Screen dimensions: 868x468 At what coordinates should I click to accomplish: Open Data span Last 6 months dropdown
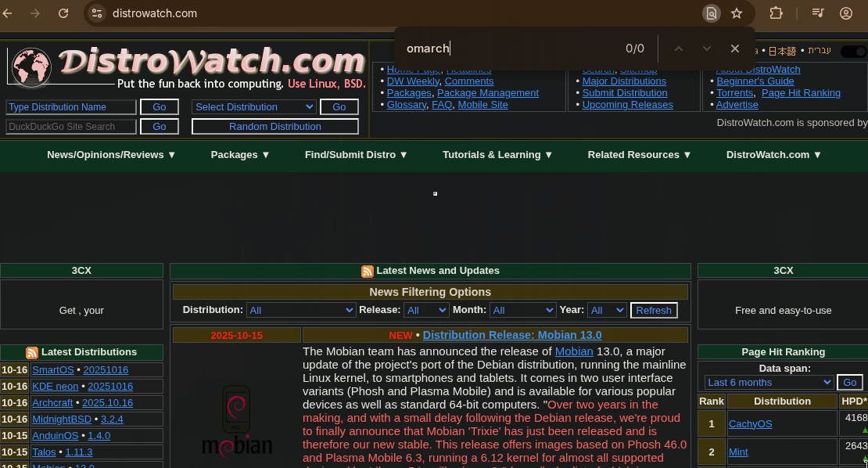click(x=769, y=383)
